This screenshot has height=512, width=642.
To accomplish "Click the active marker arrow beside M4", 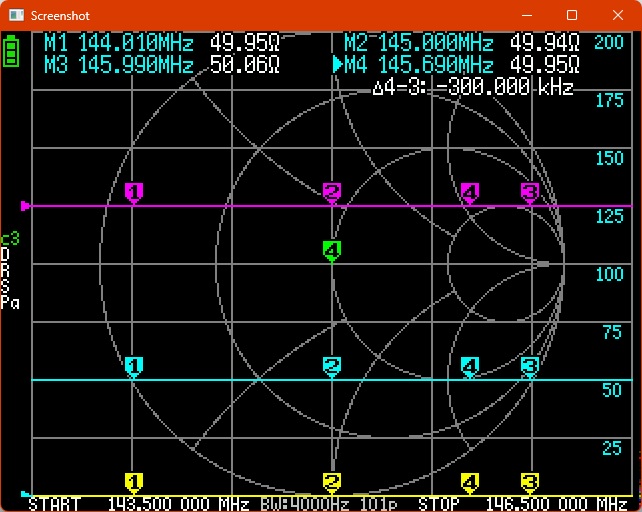I will pos(338,64).
